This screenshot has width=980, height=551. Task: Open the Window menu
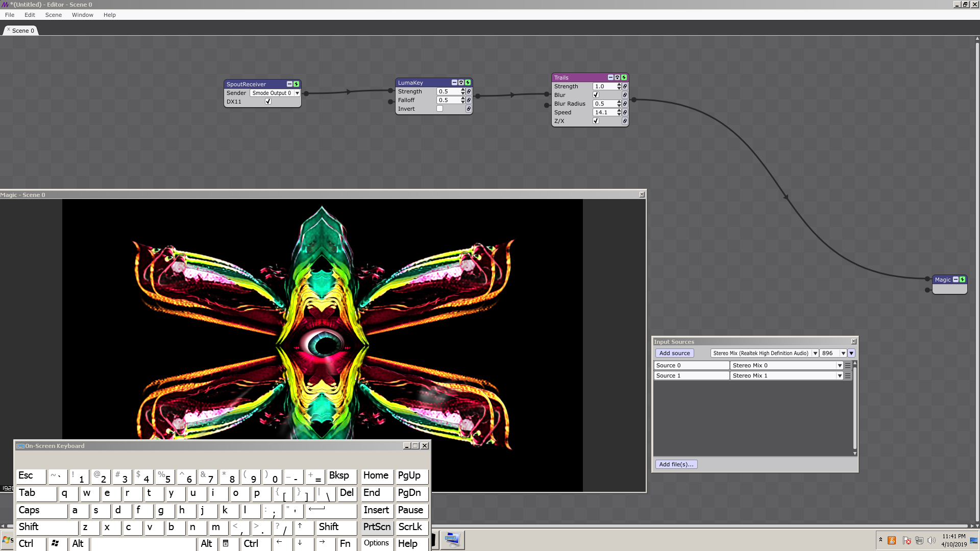click(x=83, y=15)
